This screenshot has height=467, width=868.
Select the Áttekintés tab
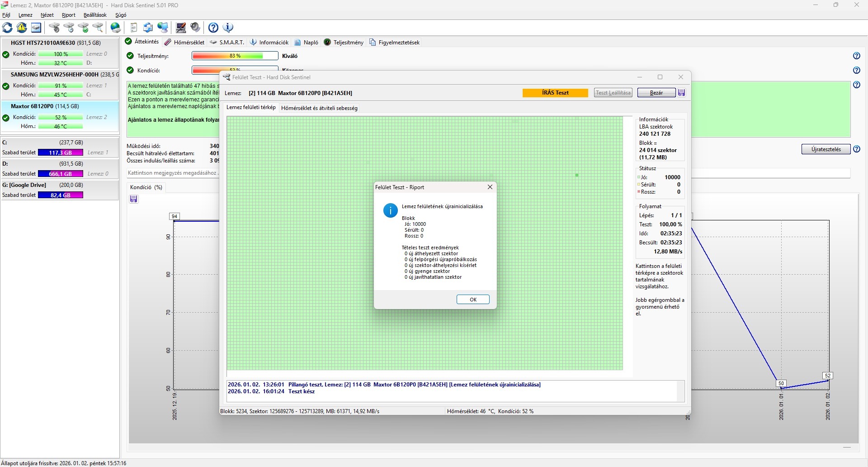click(142, 42)
